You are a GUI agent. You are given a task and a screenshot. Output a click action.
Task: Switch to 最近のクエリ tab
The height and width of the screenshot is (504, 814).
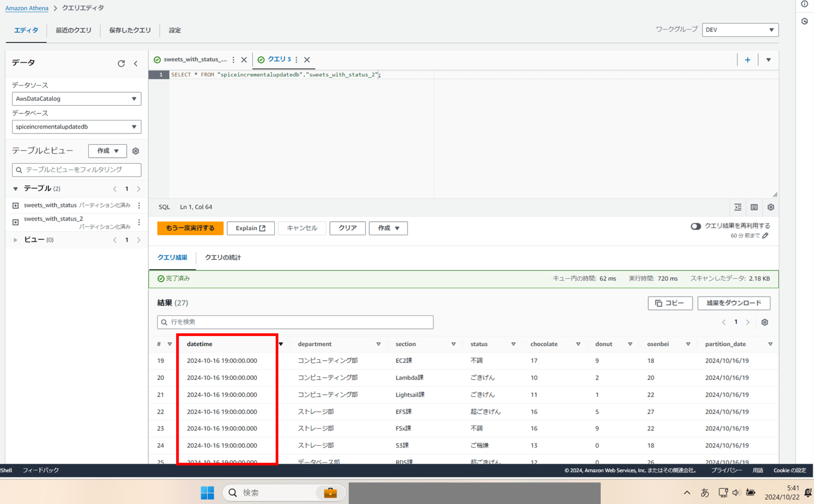tap(73, 30)
